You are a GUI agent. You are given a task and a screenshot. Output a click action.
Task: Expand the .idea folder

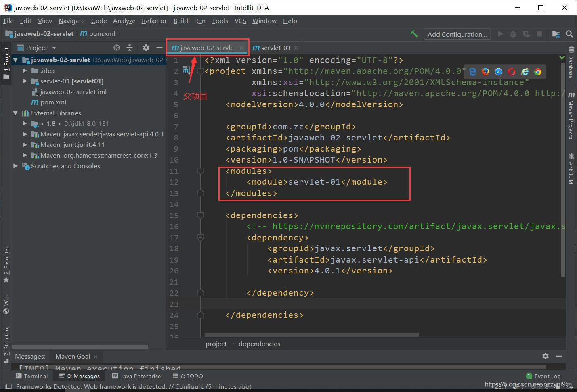pyautogui.click(x=25, y=71)
